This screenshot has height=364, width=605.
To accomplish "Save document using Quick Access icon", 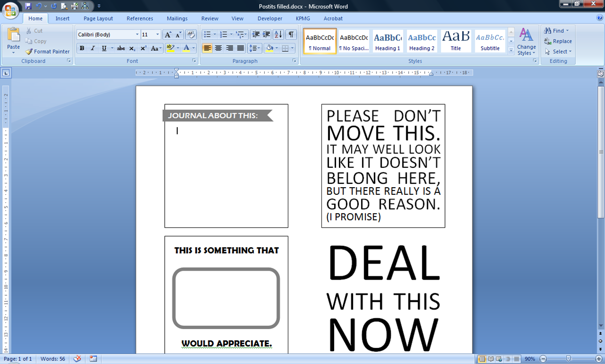I will (x=28, y=6).
